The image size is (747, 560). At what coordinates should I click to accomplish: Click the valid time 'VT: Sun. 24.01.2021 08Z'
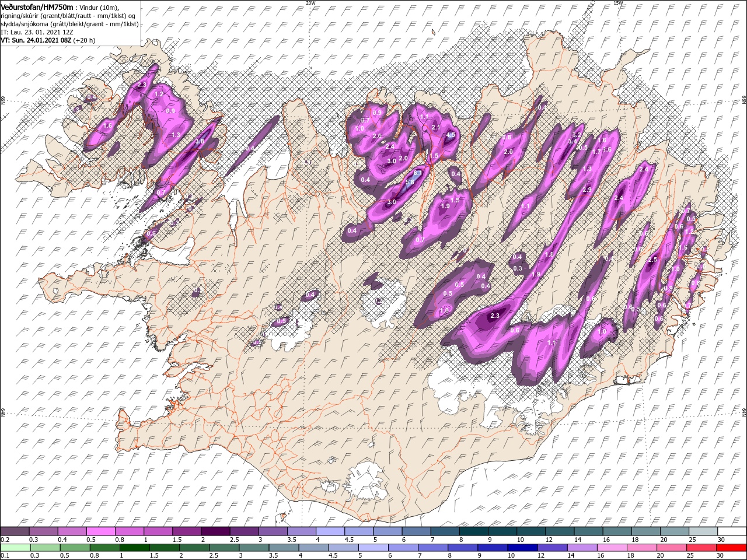36,40
